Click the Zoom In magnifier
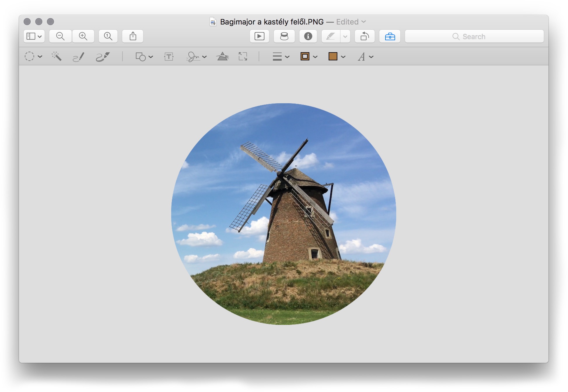Viewport: 568px width, 392px height. pos(83,36)
